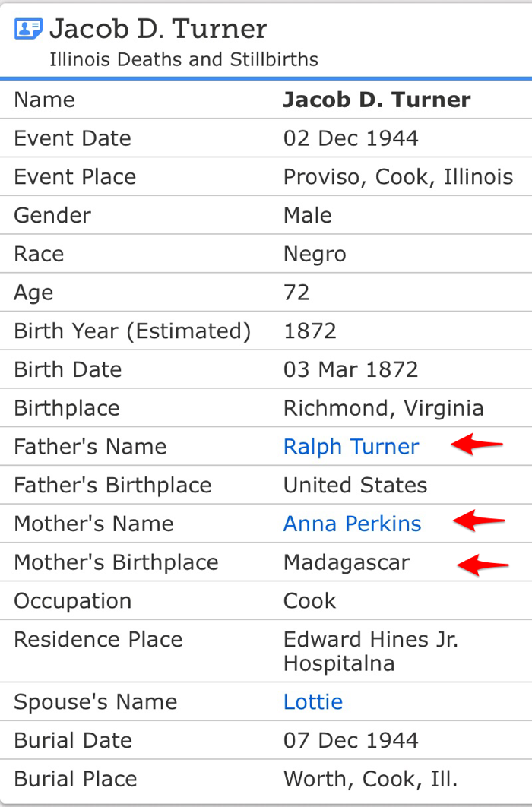Click the red arrow pointing at Madagascar
Image resolution: width=532 pixels, height=807 pixels.
(x=482, y=563)
